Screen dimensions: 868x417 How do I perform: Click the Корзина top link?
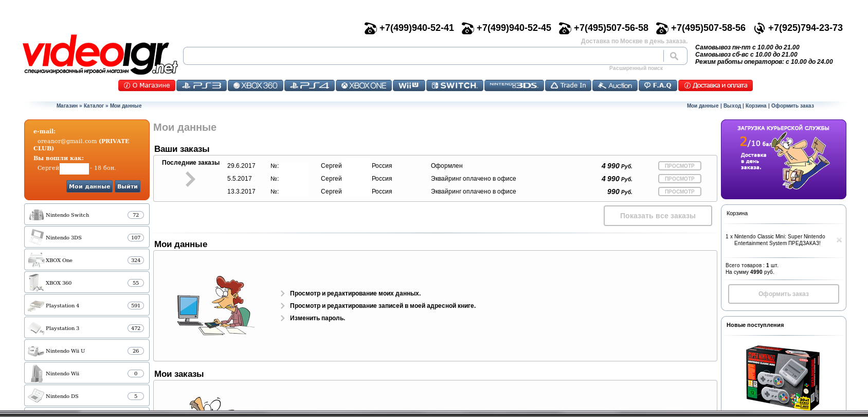click(x=756, y=106)
